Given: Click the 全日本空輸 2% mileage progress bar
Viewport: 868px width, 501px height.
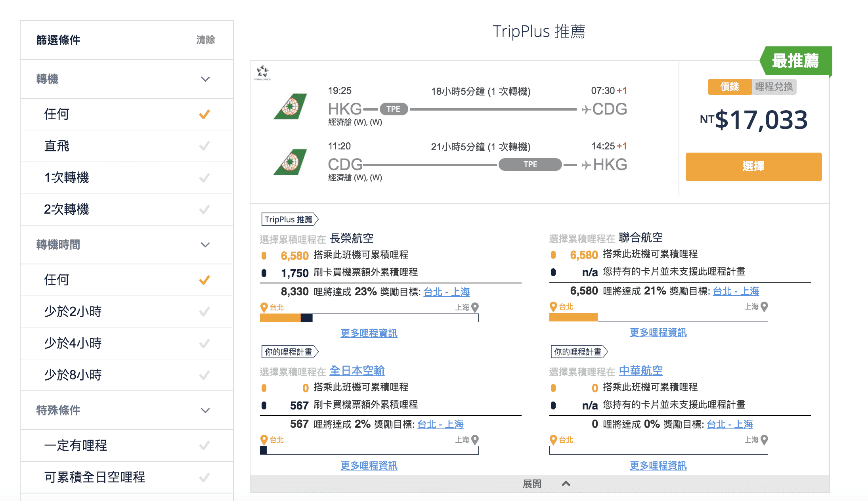Looking at the screenshot, I should click(x=369, y=450).
